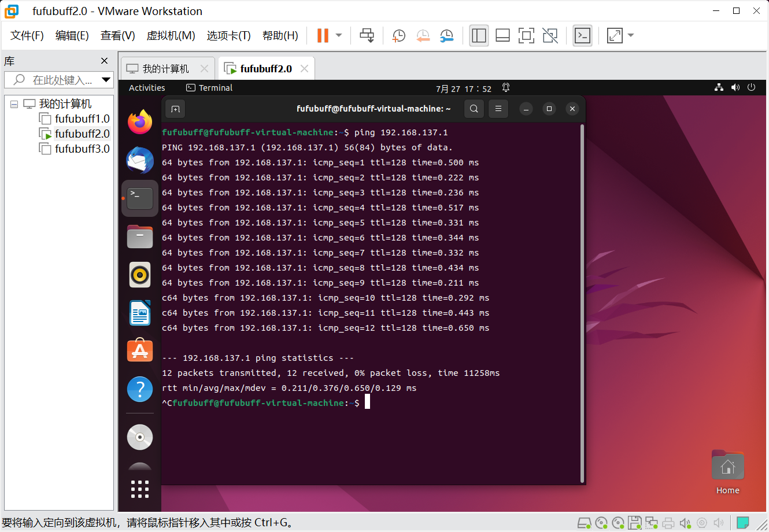Close the 我的计算机 tab
Screen dimensions: 769x532
click(x=204, y=69)
